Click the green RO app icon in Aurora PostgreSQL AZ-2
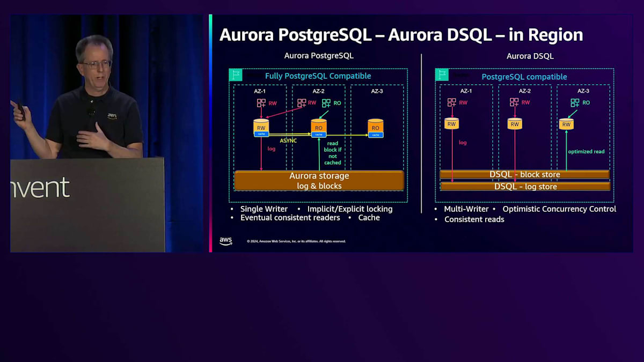644x362 pixels. click(327, 103)
